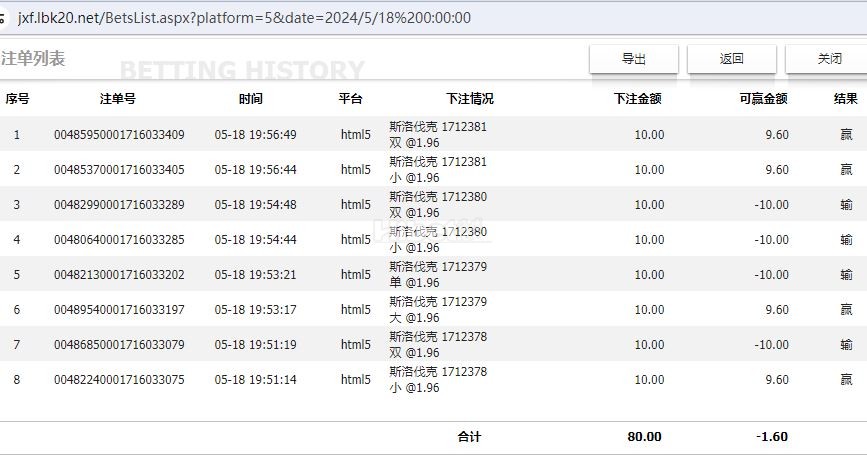Image resolution: width=867 pixels, height=460 pixels.
Task: Click the browser address bar URL
Action: pos(244,18)
